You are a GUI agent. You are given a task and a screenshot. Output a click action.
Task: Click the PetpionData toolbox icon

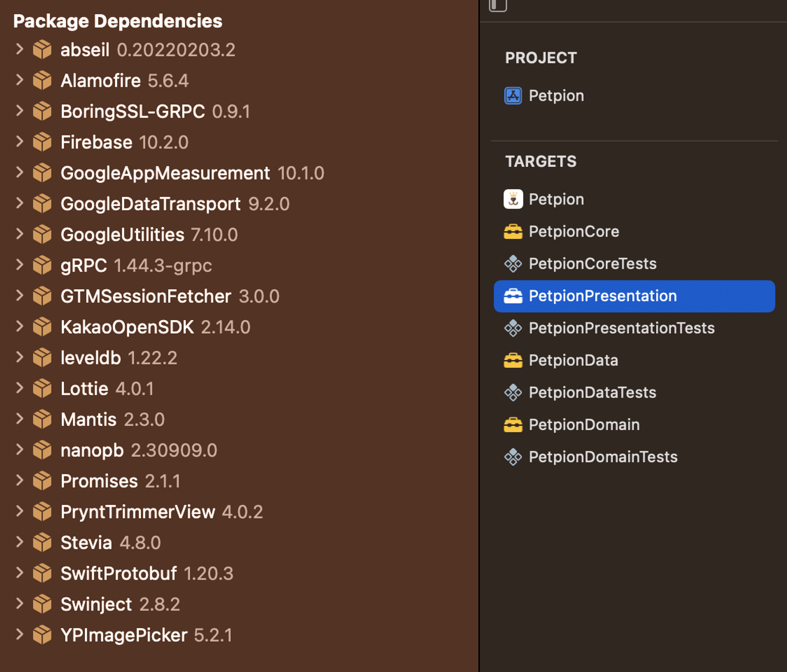pos(513,360)
